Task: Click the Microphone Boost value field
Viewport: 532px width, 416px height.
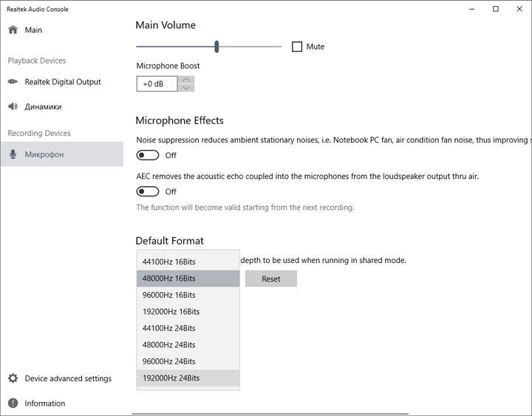Action: coord(157,84)
